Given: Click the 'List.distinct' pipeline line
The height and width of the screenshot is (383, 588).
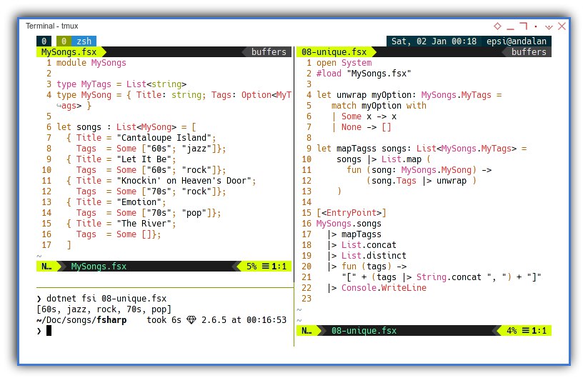Looking at the screenshot, I should 367,256.
